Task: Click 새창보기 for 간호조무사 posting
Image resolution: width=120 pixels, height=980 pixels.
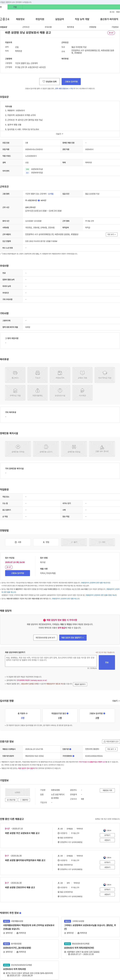Action: (107, 894)
